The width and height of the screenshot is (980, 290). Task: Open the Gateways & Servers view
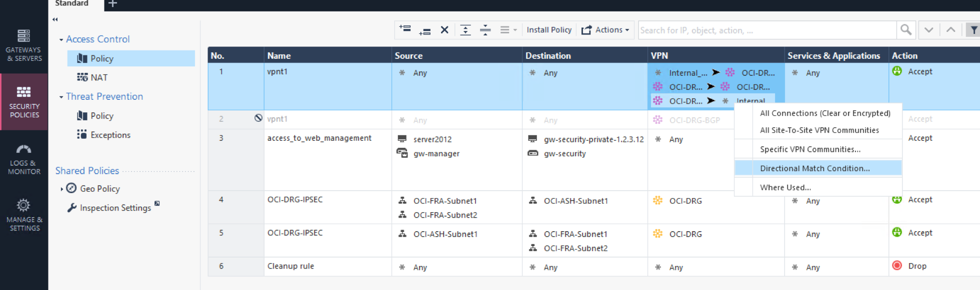tap(23, 45)
